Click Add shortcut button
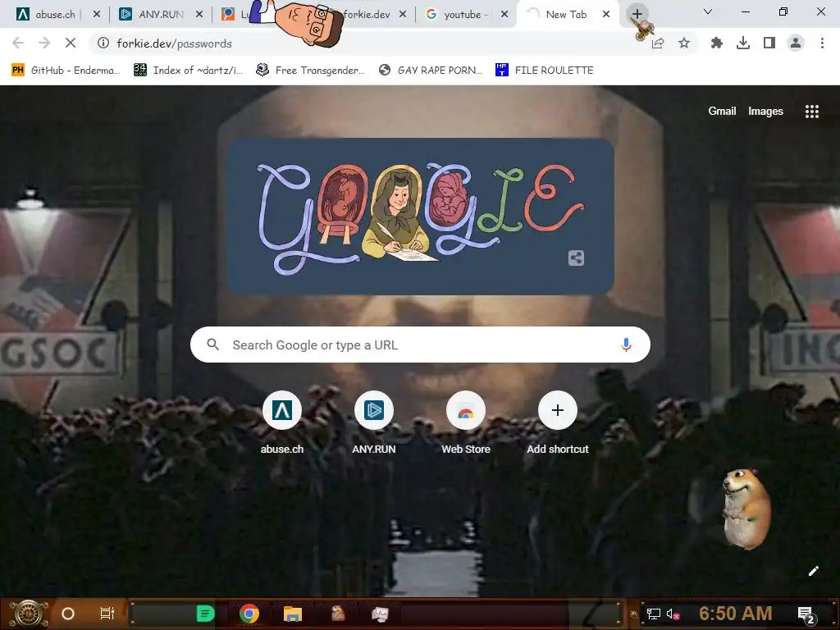Image resolution: width=840 pixels, height=630 pixels. 558,423
